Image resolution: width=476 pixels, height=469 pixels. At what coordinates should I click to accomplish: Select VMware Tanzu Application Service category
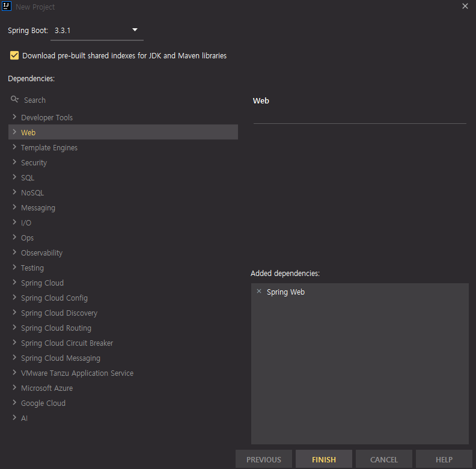pyautogui.click(x=77, y=373)
